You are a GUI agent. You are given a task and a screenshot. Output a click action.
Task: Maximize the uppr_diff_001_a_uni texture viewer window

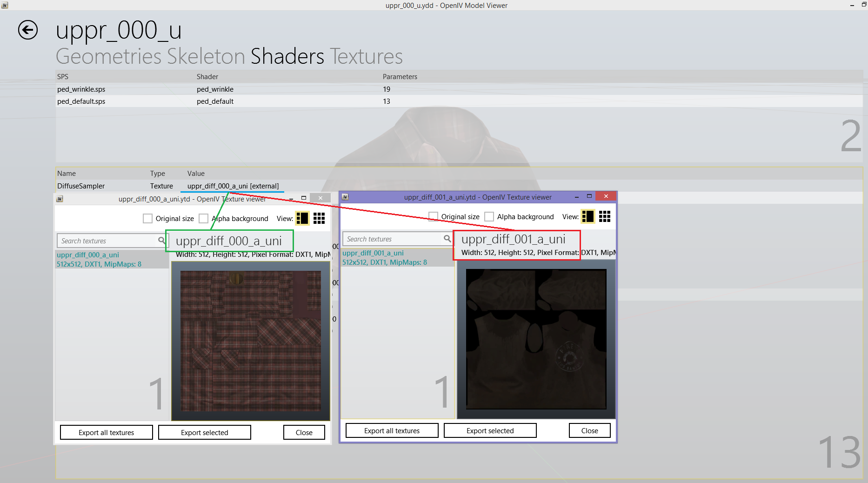click(x=589, y=196)
